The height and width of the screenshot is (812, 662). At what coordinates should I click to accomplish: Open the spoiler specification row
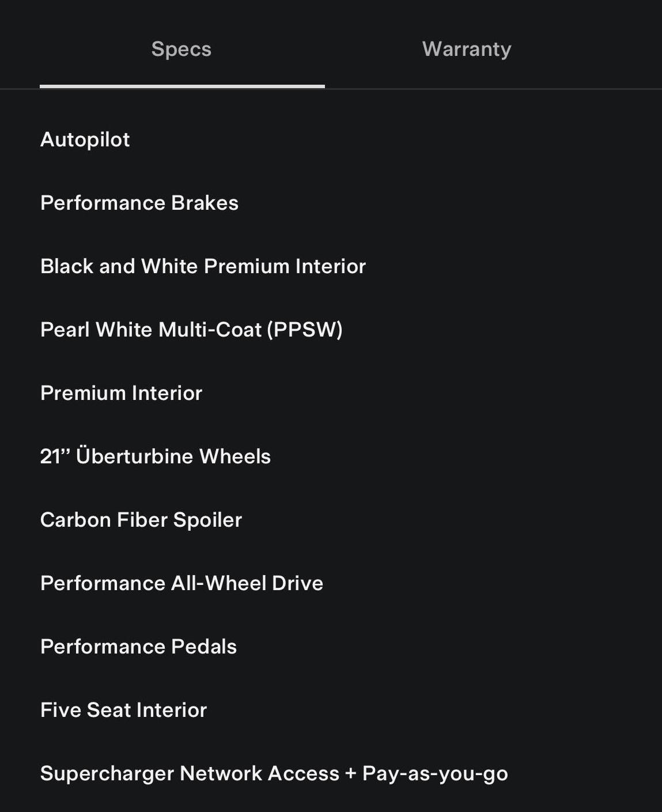coord(141,520)
